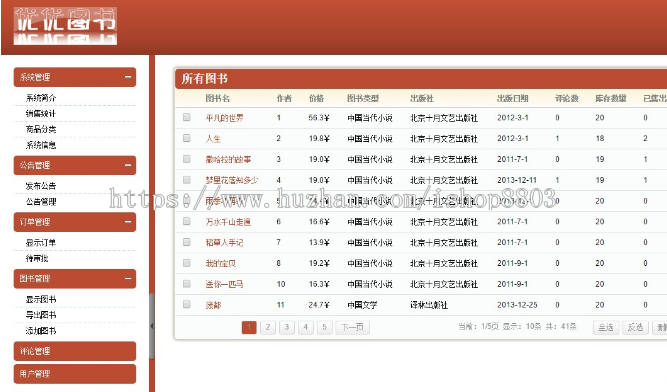Viewport: 667px width, 392px height.
Task: Open the book 梦里花落知多少
Action: click(232, 180)
